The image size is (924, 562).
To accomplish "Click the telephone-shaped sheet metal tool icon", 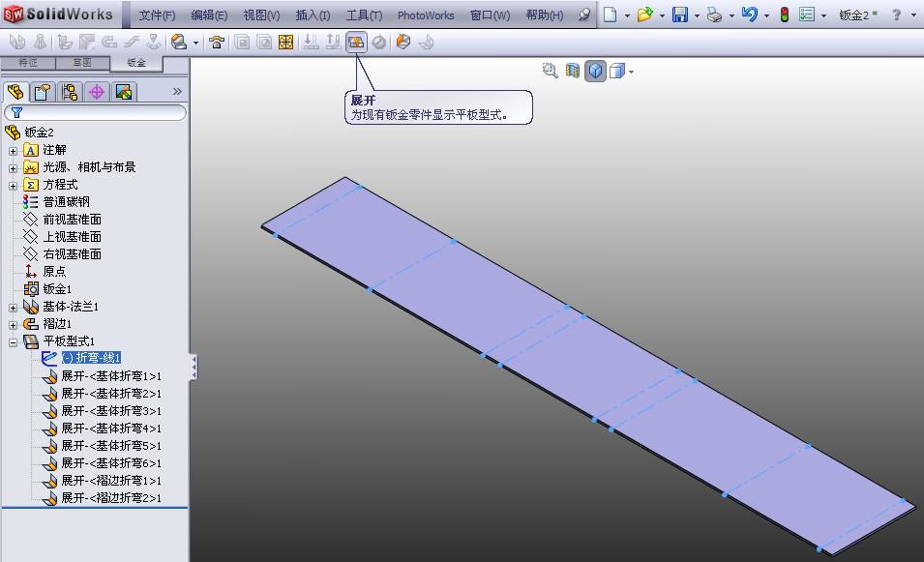I will [217, 42].
